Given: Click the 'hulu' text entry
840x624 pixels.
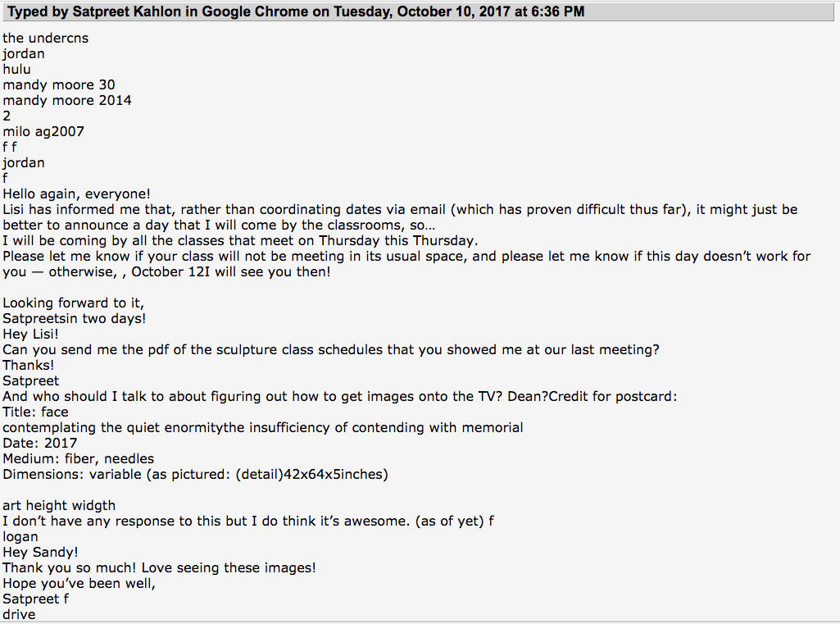Looking at the screenshot, I should (x=16, y=69).
